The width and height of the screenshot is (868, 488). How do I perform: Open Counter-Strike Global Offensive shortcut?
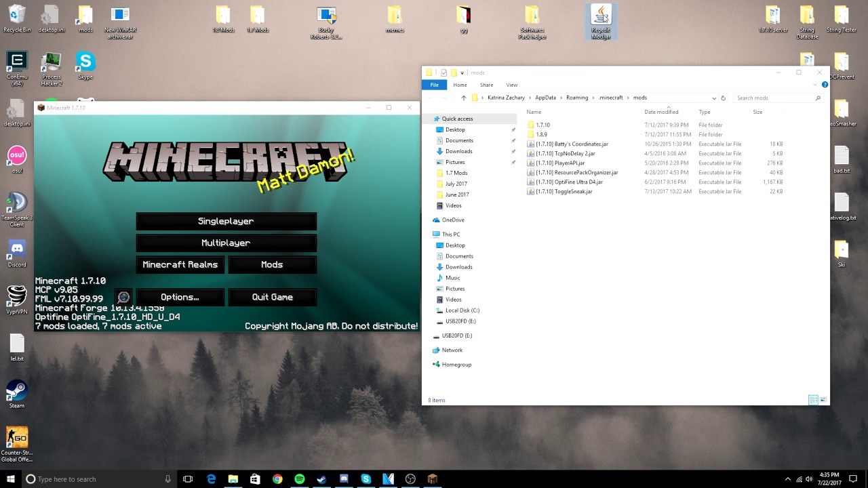pos(17,444)
